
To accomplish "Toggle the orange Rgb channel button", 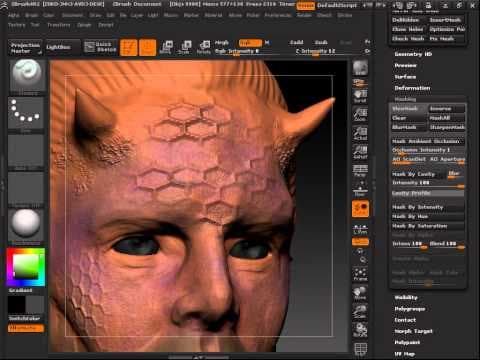I will 250,43.
